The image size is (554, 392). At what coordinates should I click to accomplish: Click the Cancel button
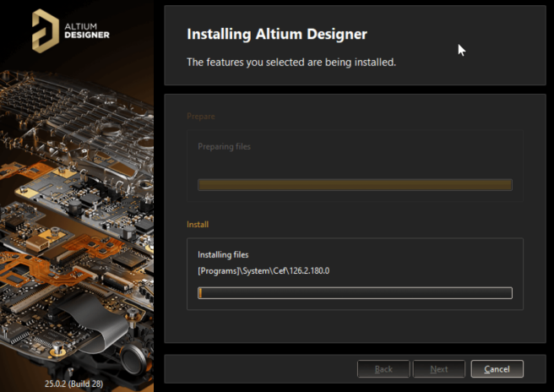pyautogui.click(x=497, y=369)
